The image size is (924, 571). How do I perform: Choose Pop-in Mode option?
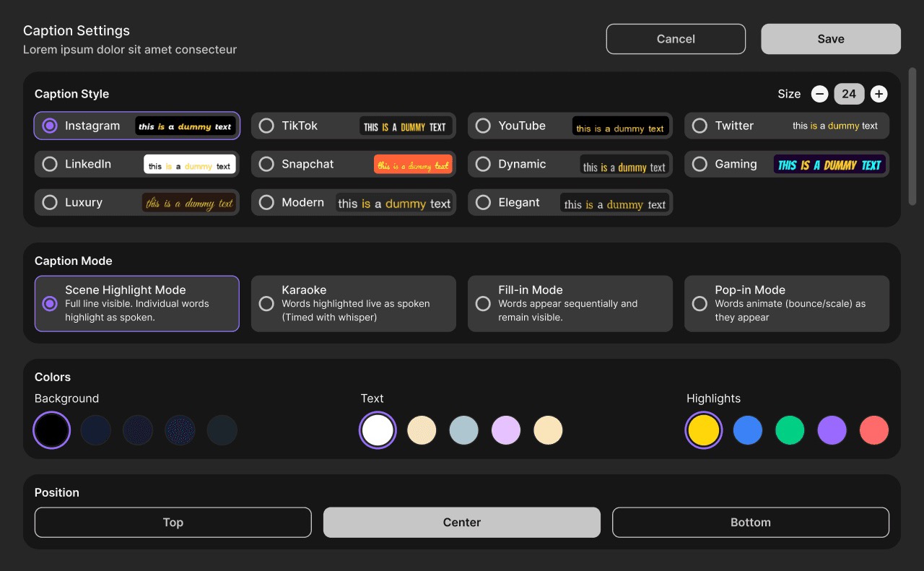coord(787,303)
